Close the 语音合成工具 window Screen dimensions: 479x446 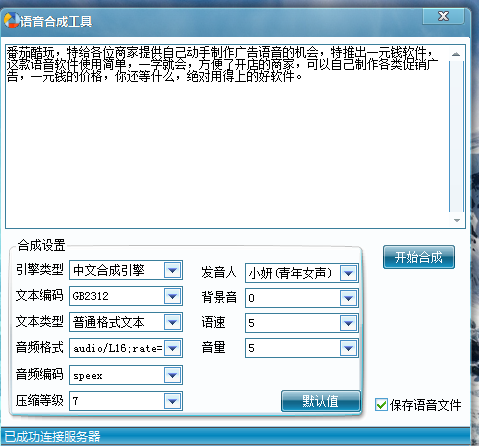coord(443,16)
